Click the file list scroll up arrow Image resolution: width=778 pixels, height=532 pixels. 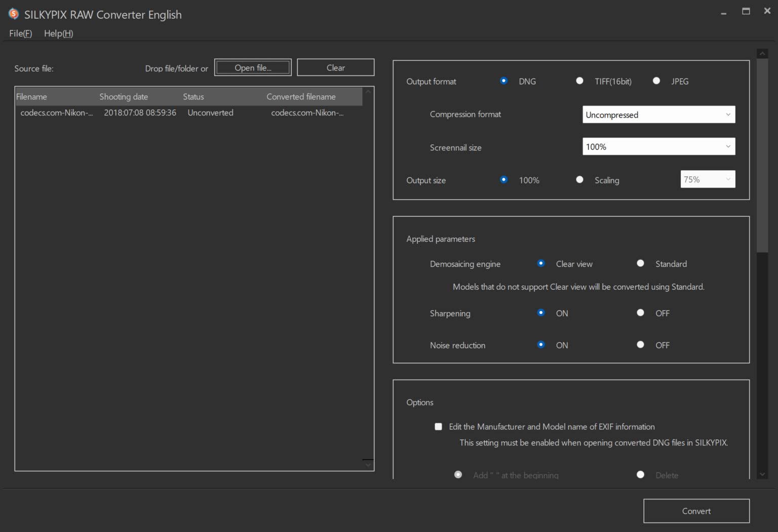point(368,92)
